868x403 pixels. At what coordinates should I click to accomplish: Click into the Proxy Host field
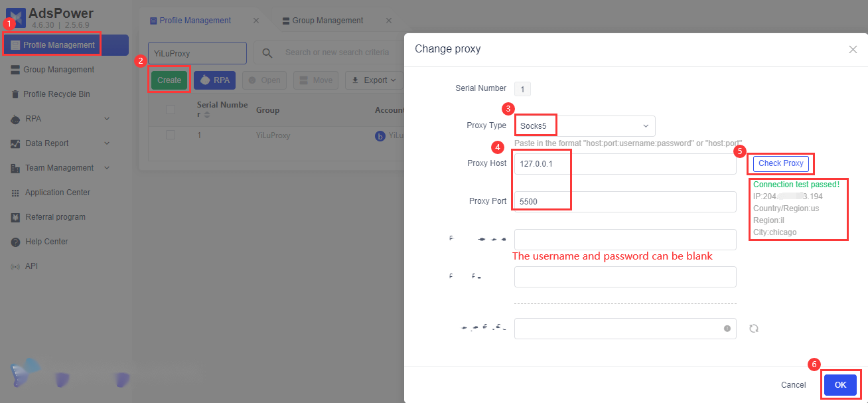(625, 164)
